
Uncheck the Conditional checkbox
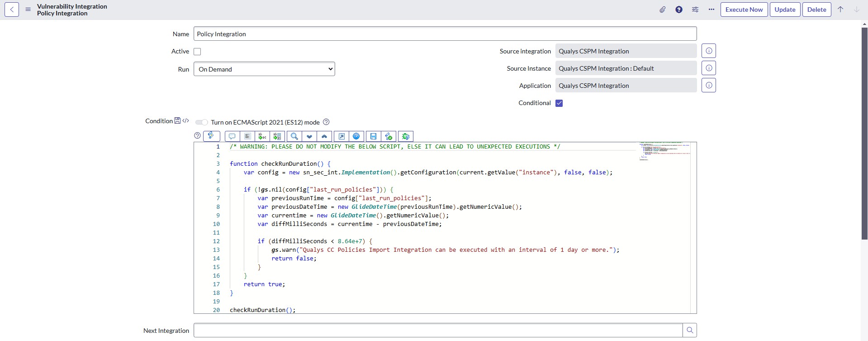(x=559, y=103)
